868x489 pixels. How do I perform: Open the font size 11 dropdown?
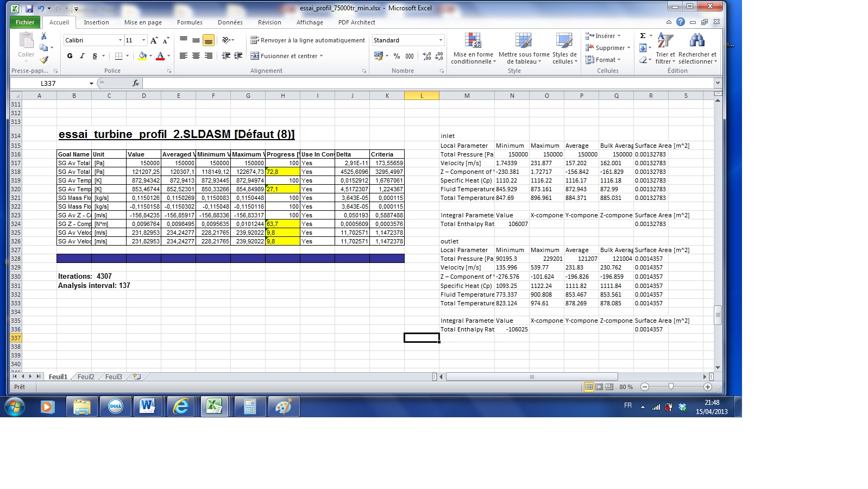coord(143,40)
